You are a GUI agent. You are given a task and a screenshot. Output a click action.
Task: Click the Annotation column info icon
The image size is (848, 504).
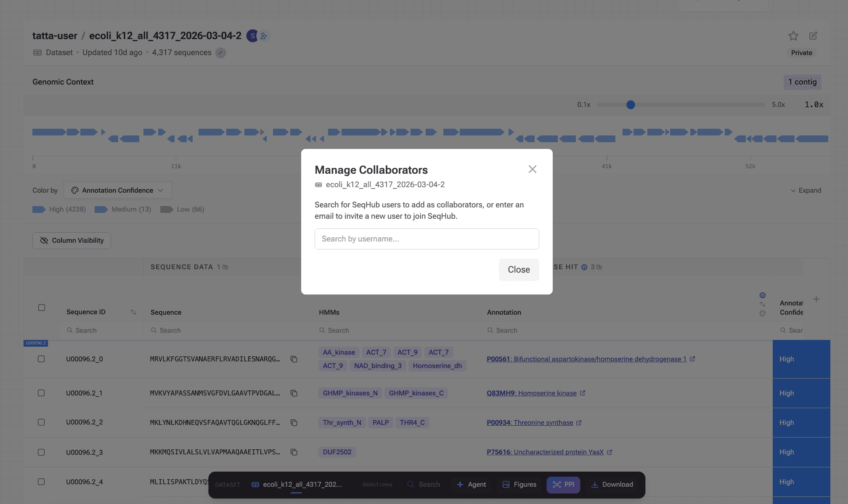(762, 295)
